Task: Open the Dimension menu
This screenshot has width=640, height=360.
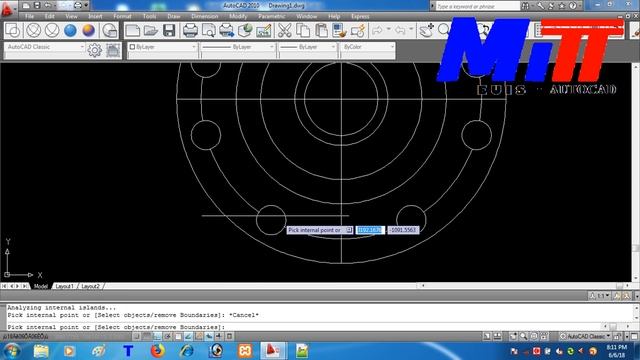Action: coord(204,16)
